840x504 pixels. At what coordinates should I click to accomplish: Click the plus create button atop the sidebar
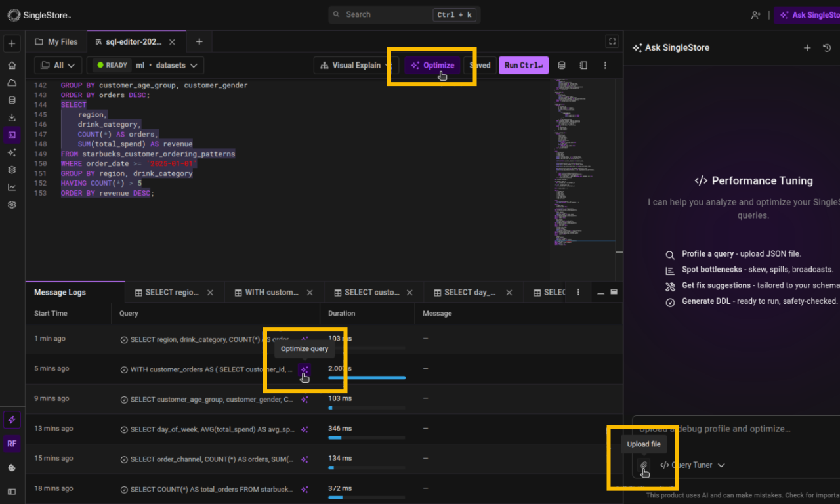pos(12,44)
